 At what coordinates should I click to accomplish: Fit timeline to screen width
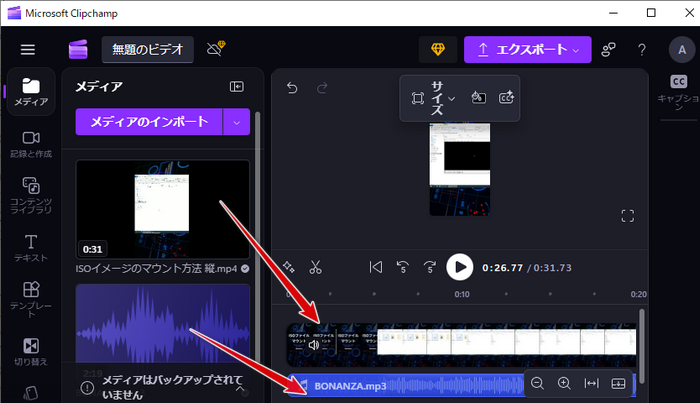(x=592, y=383)
